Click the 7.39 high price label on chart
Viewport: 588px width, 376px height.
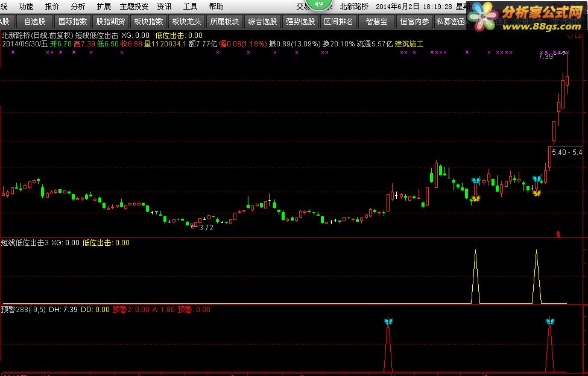546,57
